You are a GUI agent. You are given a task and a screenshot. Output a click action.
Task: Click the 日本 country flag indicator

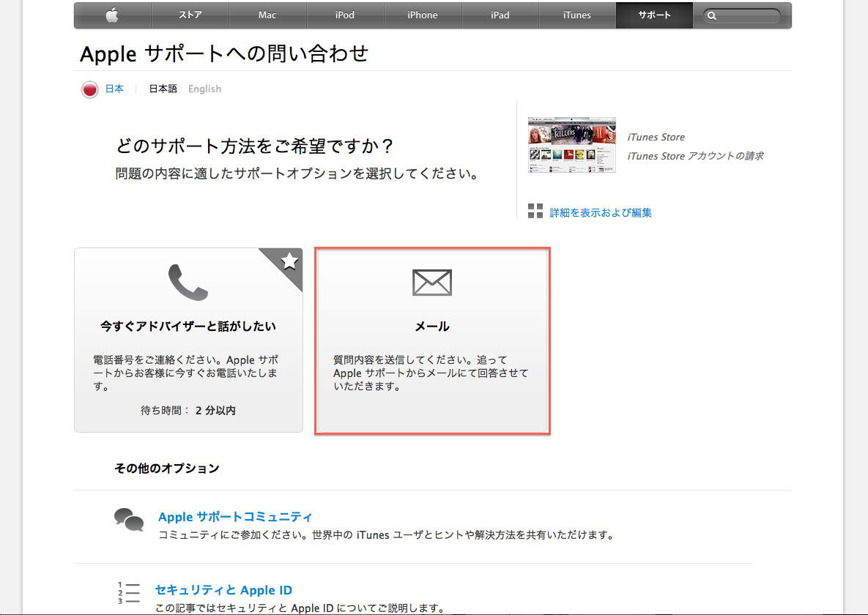coord(89,89)
